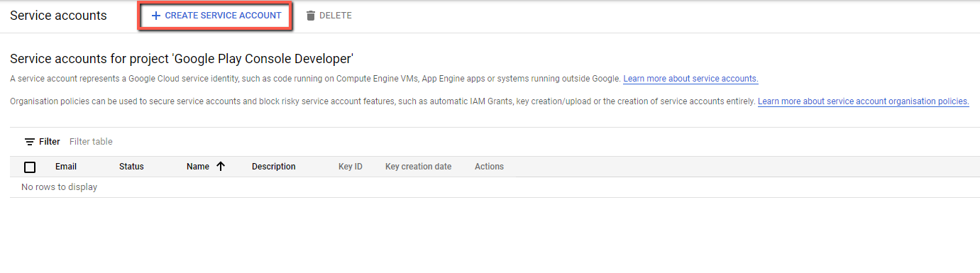Click the Actions column header
The height and width of the screenshot is (273, 980).
(x=489, y=167)
